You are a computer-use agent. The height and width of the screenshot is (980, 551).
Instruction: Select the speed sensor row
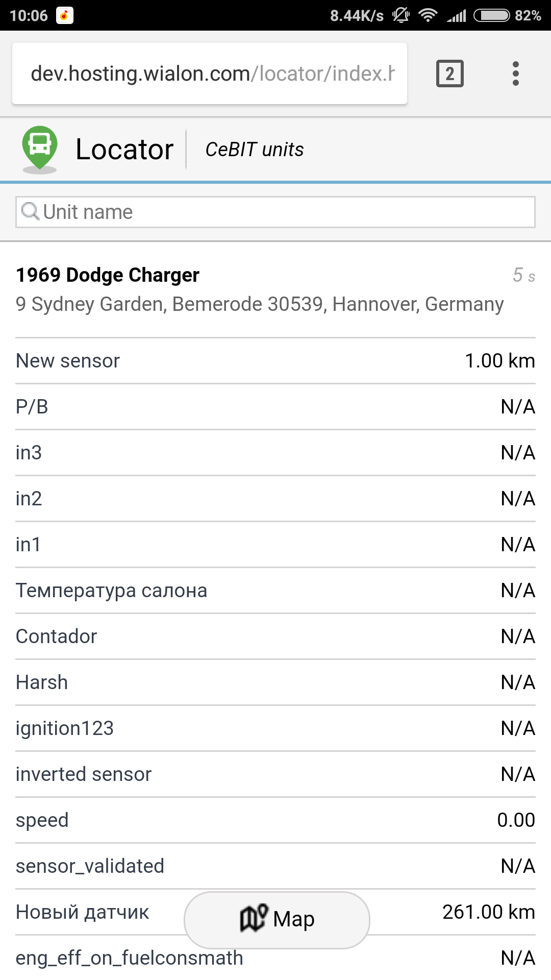275,820
